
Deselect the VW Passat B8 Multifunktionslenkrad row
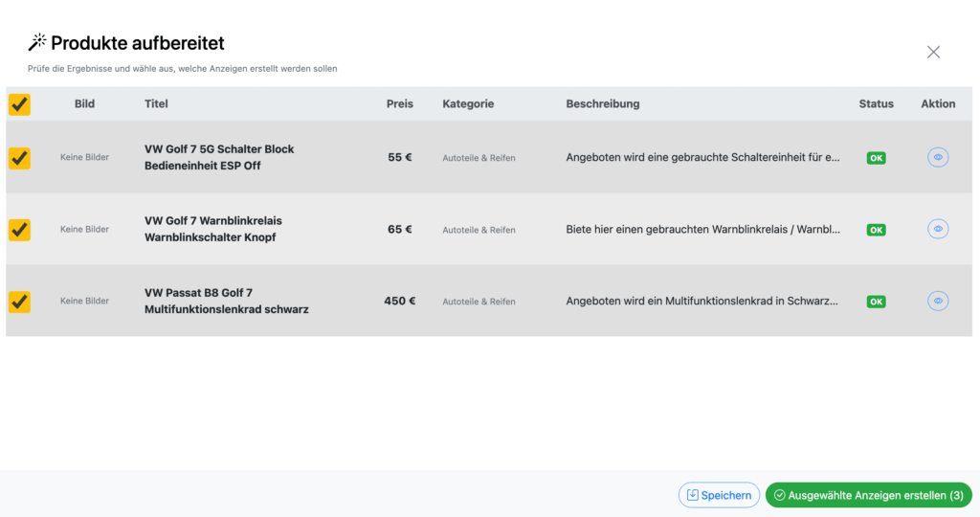pos(19,302)
